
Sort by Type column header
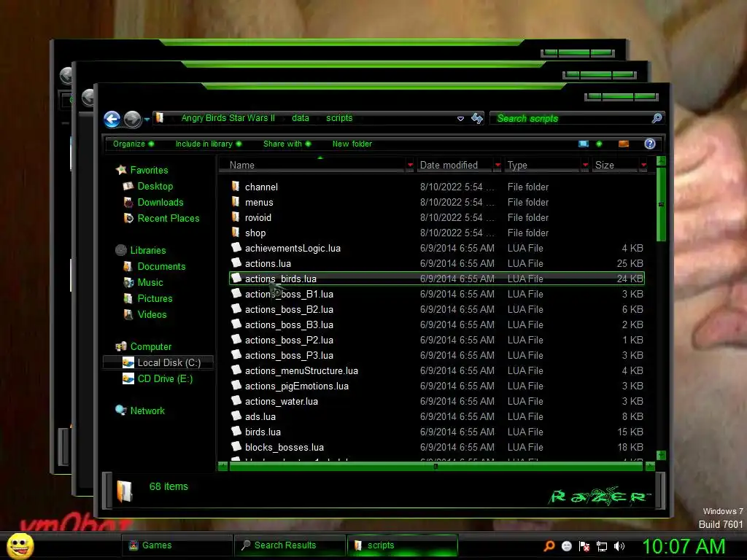click(542, 166)
